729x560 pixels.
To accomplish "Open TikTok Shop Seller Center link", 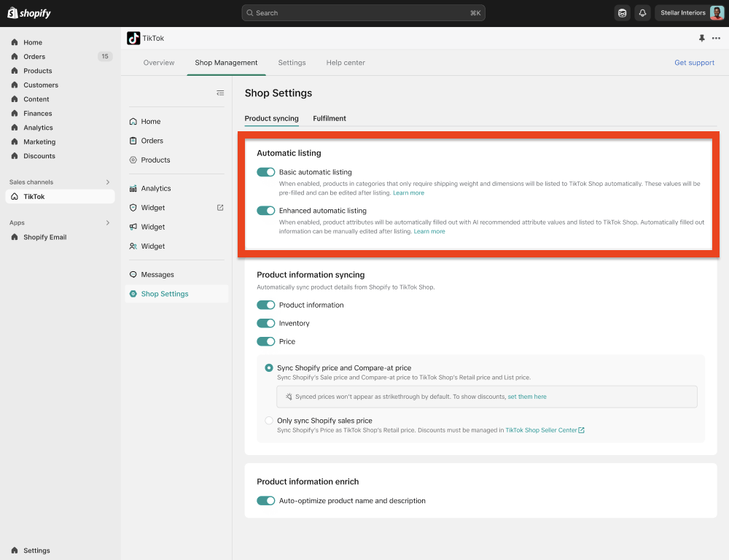I will [545, 431].
